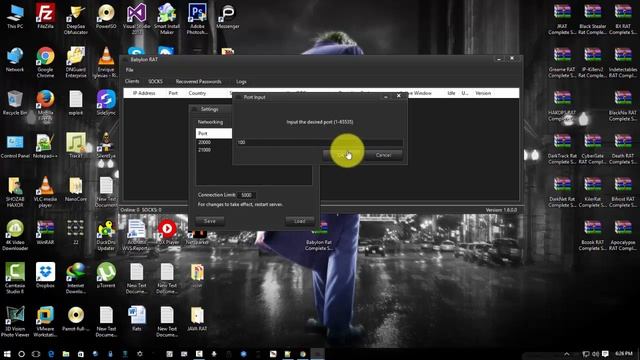Select the Networking tab in Settings

(210, 122)
